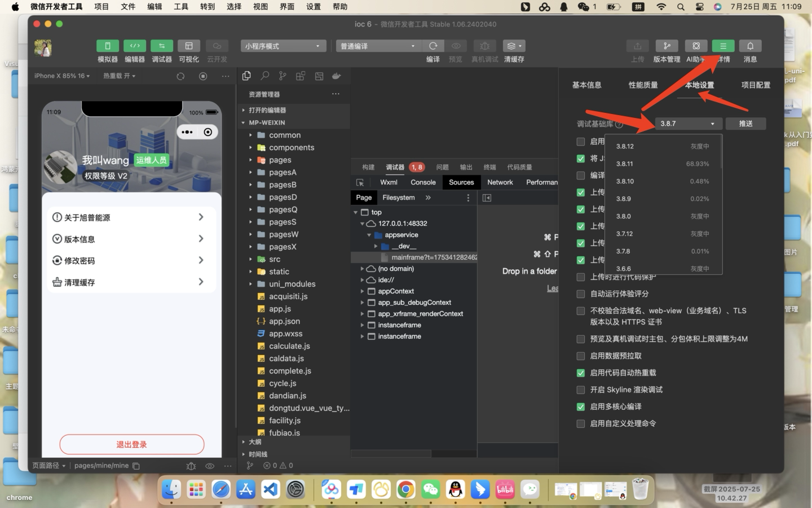Open the 热重载 开 dropdown
812x508 pixels.
click(x=119, y=76)
